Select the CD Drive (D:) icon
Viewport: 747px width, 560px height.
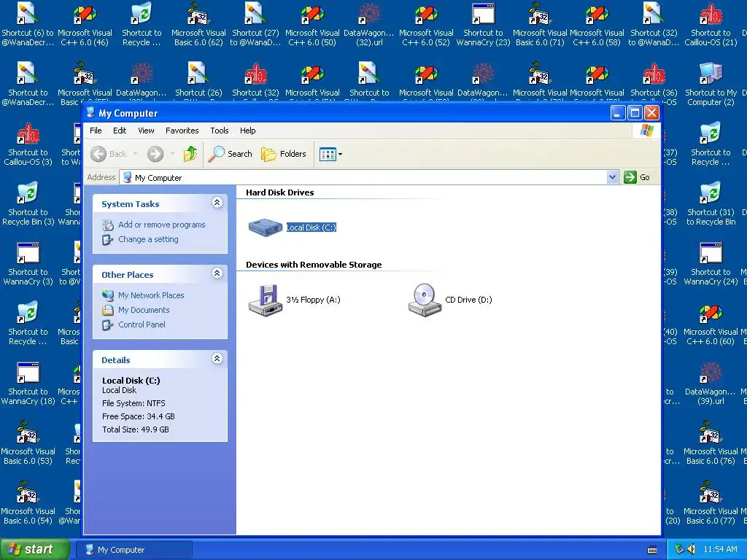tap(425, 300)
